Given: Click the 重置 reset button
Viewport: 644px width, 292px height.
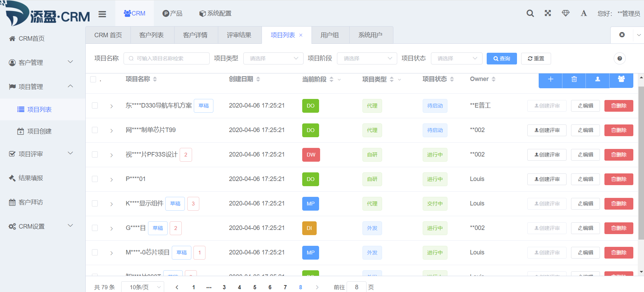Looking at the screenshot, I should (x=536, y=59).
